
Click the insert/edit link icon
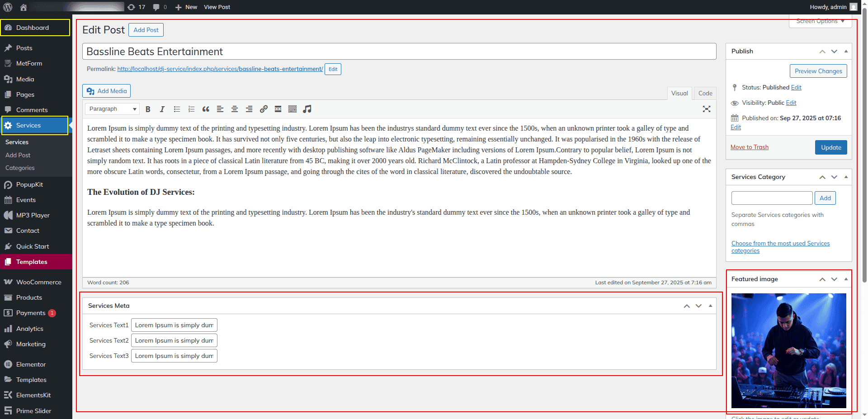[x=264, y=109]
